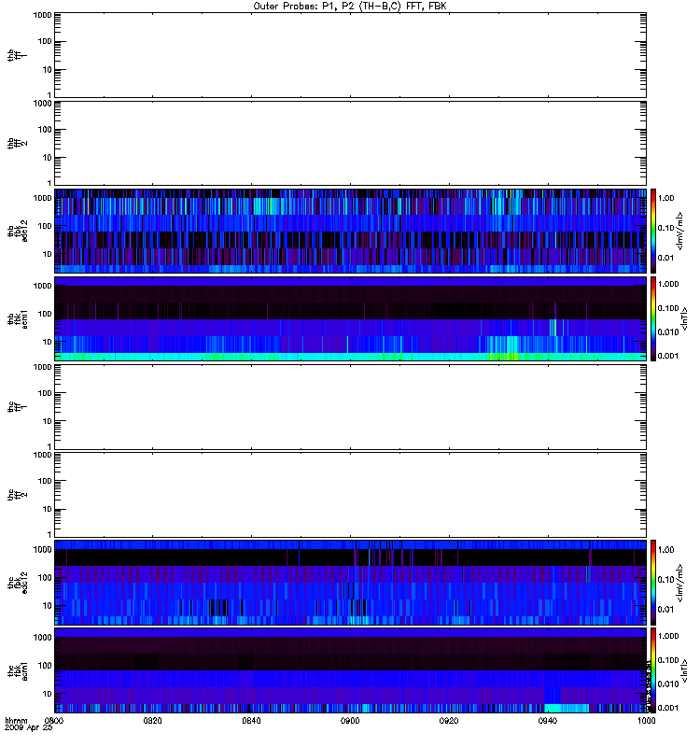Select the empty thb fff 2 plot panel
Viewport: 700px width, 747px height.
point(350,143)
